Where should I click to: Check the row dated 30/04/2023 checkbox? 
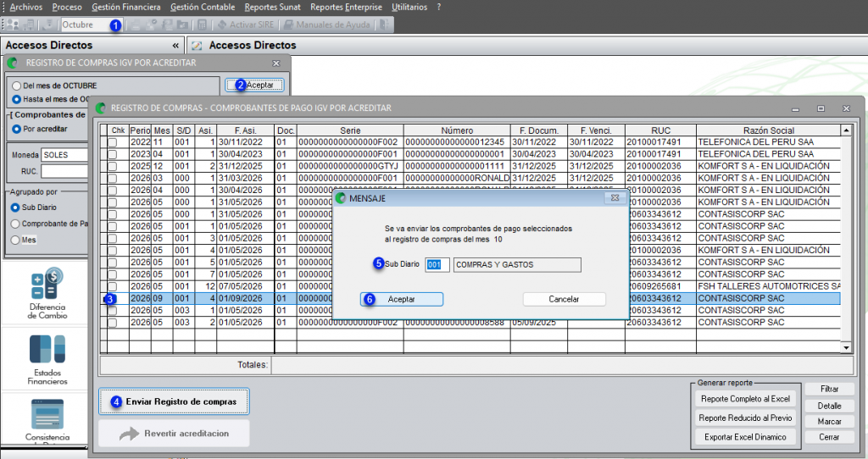click(113, 154)
